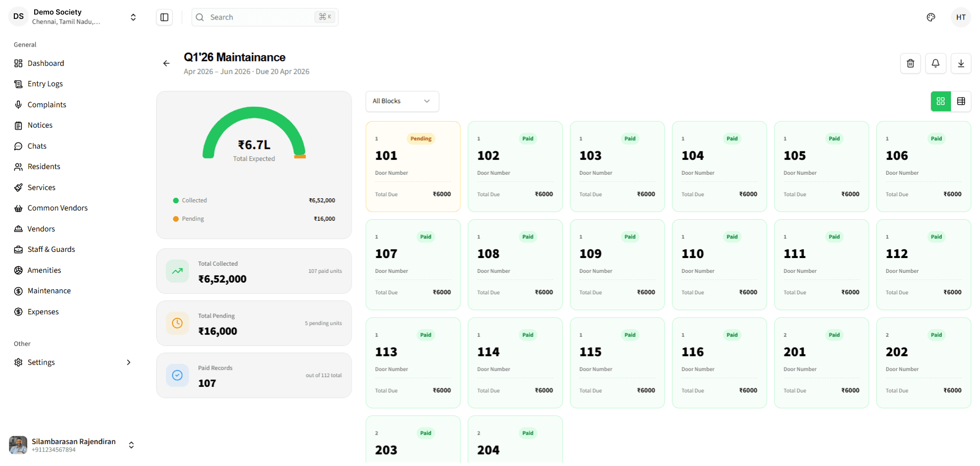Click the 'out of 112 total' text
This screenshot has height=466, width=980.
(324, 376)
